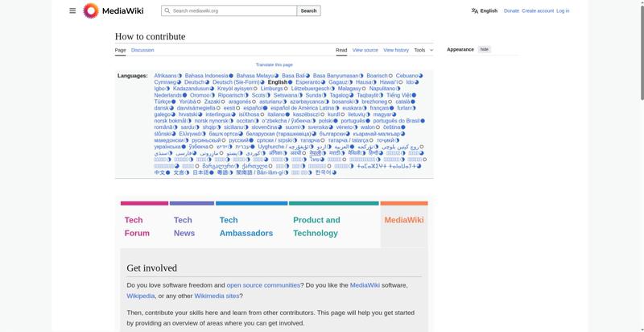Click the progress circle icon after Bahasa Indonesia

point(232,76)
